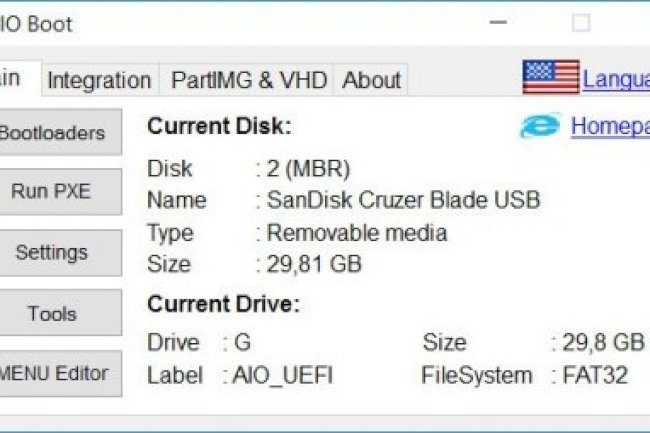Switch to the Main tab

[15, 79]
